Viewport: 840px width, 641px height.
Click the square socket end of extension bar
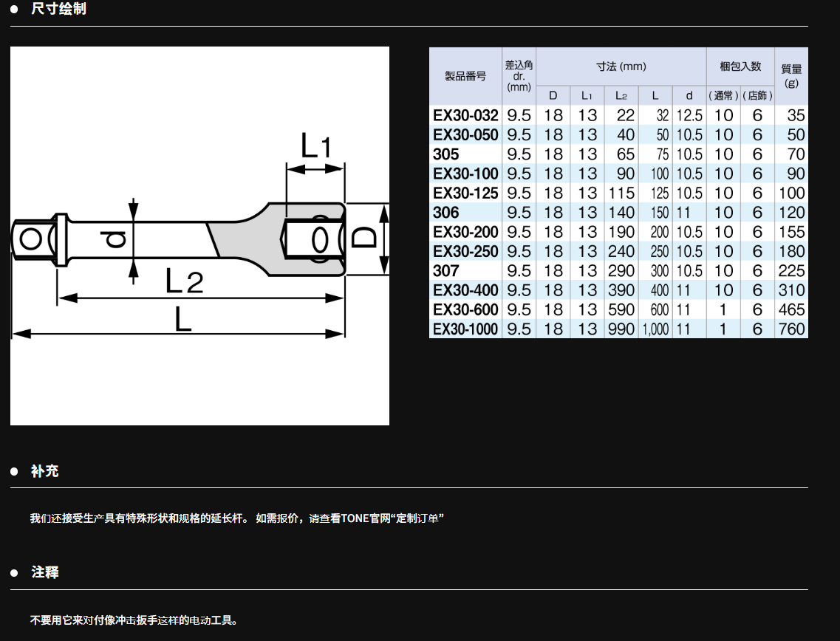[x=314, y=240]
